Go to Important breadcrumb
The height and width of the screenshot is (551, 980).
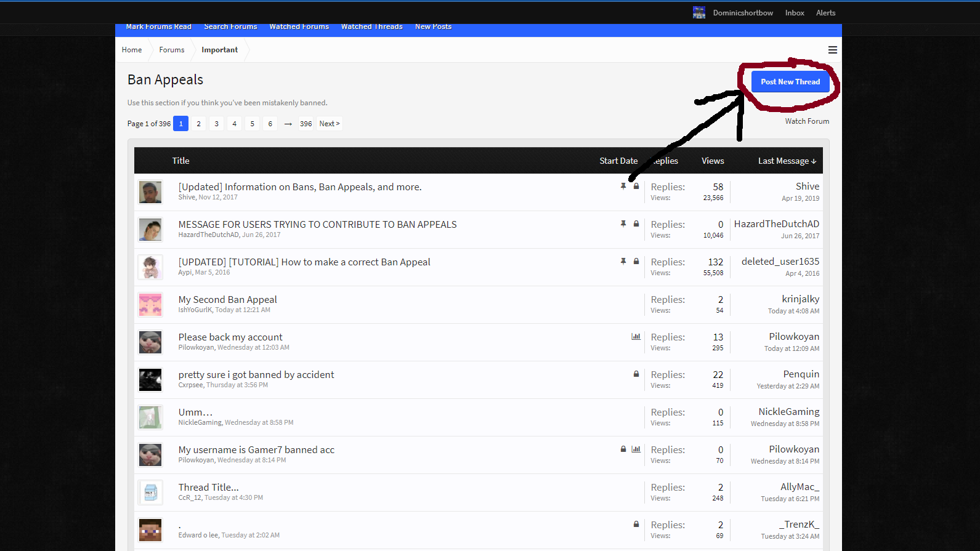(219, 50)
